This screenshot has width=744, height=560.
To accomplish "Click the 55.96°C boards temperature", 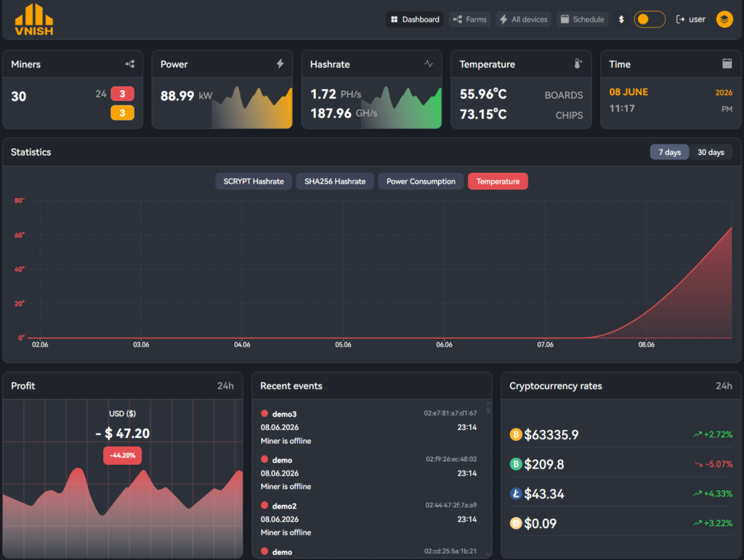I will point(483,94).
